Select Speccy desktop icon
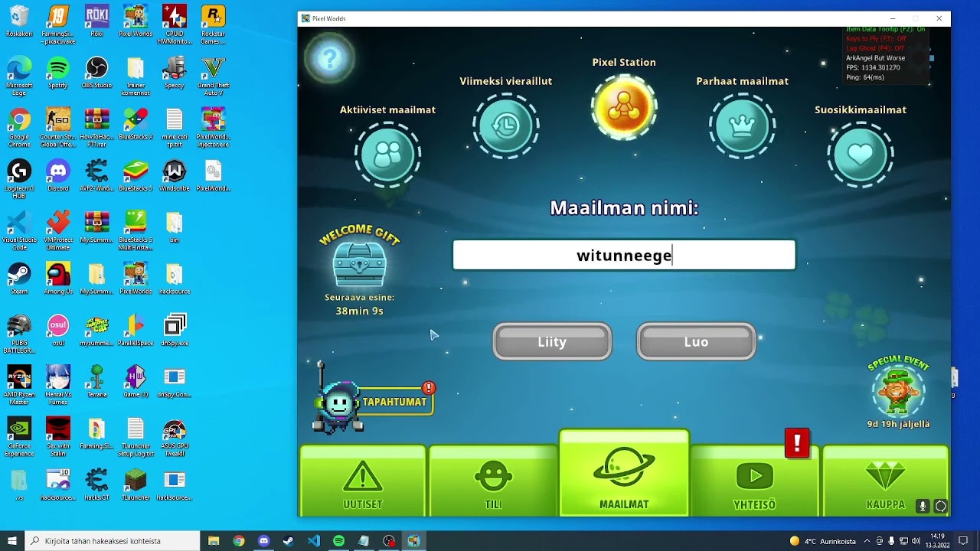 [175, 73]
